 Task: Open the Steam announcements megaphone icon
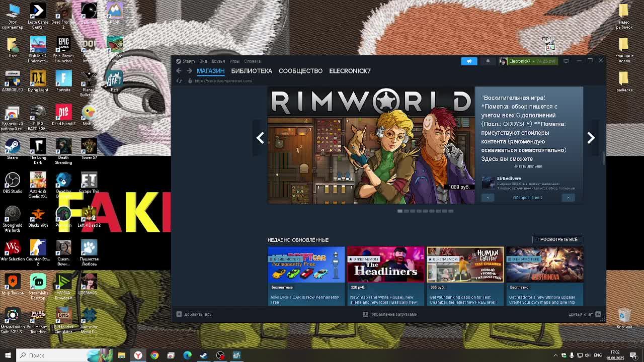469,61
